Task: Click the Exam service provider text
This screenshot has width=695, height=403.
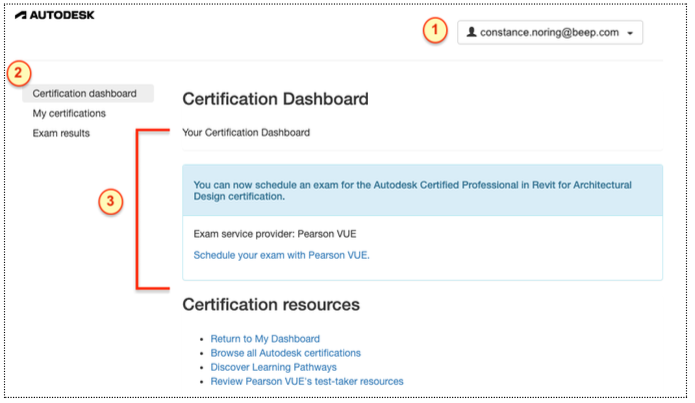Action: [275, 234]
